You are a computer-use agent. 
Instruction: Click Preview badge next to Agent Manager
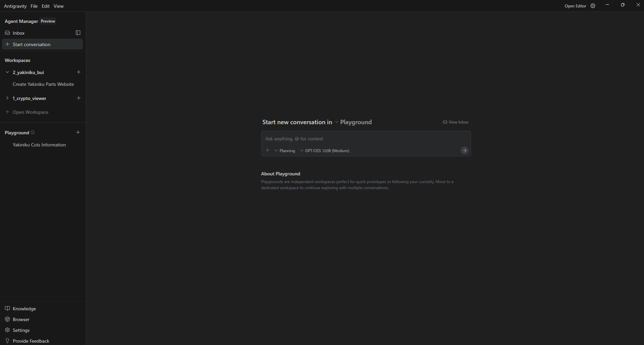coord(48,21)
